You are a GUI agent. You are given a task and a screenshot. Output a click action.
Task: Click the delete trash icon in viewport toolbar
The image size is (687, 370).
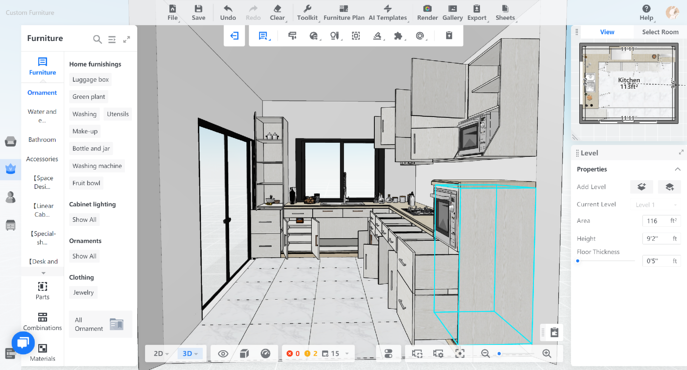pyautogui.click(x=449, y=36)
